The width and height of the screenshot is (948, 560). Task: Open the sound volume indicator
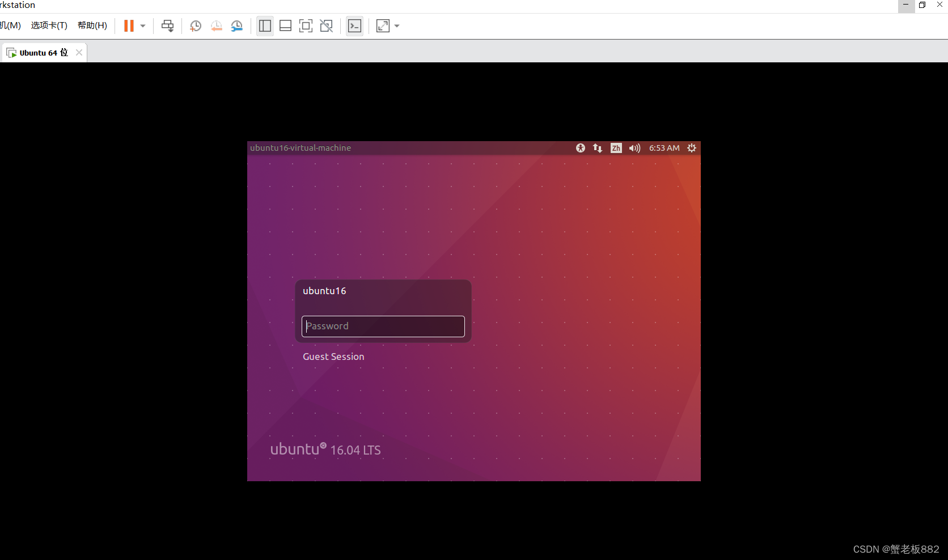[x=634, y=148]
